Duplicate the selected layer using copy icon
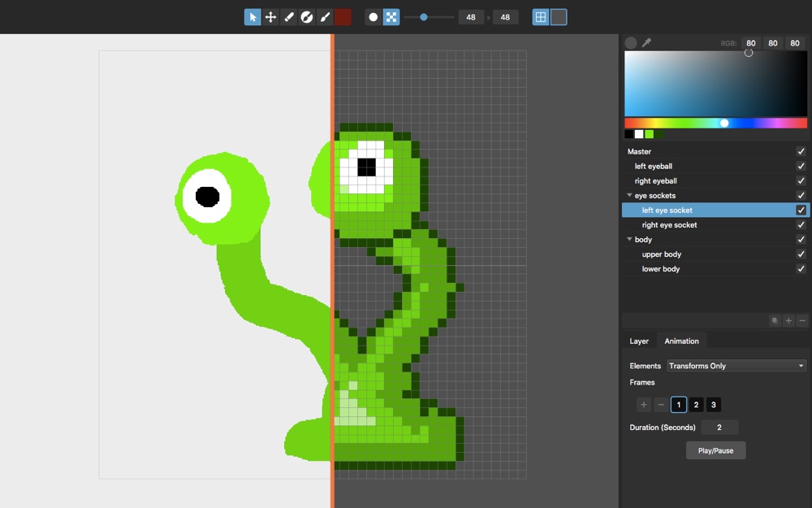812x508 pixels. [775, 321]
